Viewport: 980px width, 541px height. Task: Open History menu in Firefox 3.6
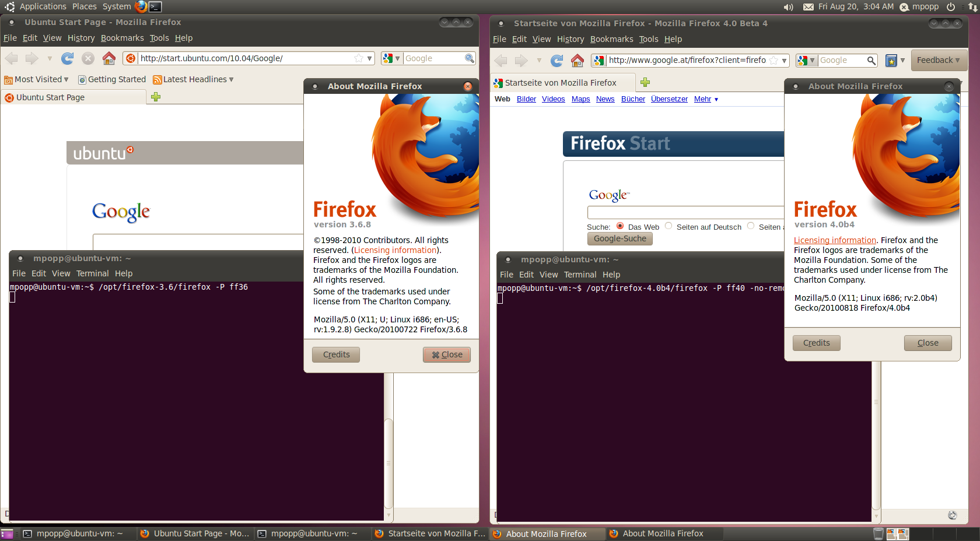pos(81,38)
